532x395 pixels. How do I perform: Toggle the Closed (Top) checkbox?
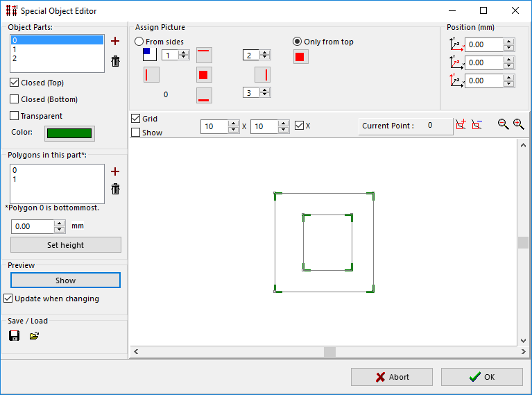15,83
